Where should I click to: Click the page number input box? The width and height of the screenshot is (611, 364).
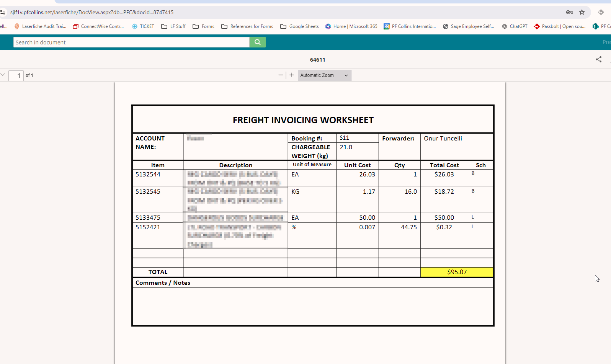16,75
